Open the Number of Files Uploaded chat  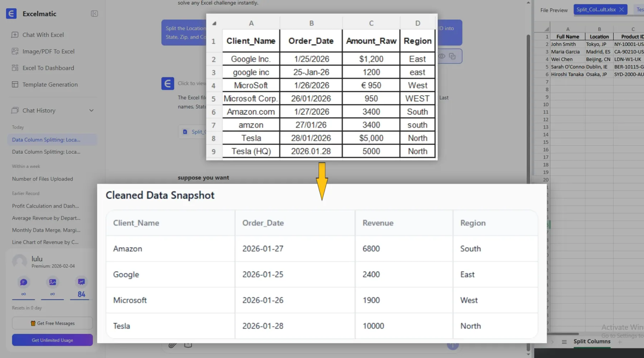pyautogui.click(x=42, y=179)
